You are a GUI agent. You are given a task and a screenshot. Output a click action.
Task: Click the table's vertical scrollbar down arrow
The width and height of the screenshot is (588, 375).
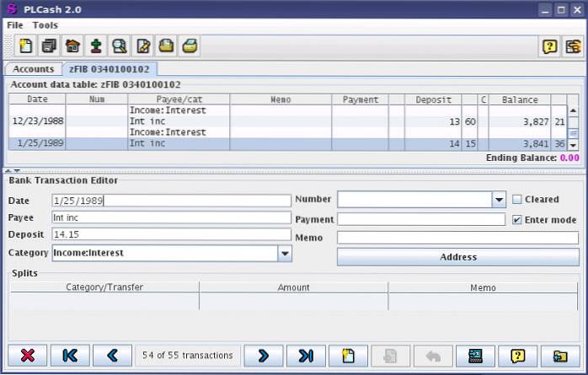(x=573, y=147)
